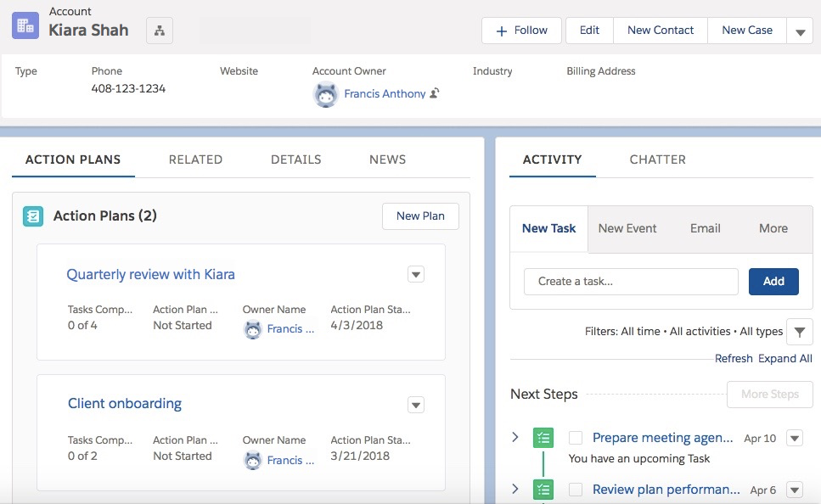Click the More Steps button
This screenshot has width=821, height=504.
[770, 394]
